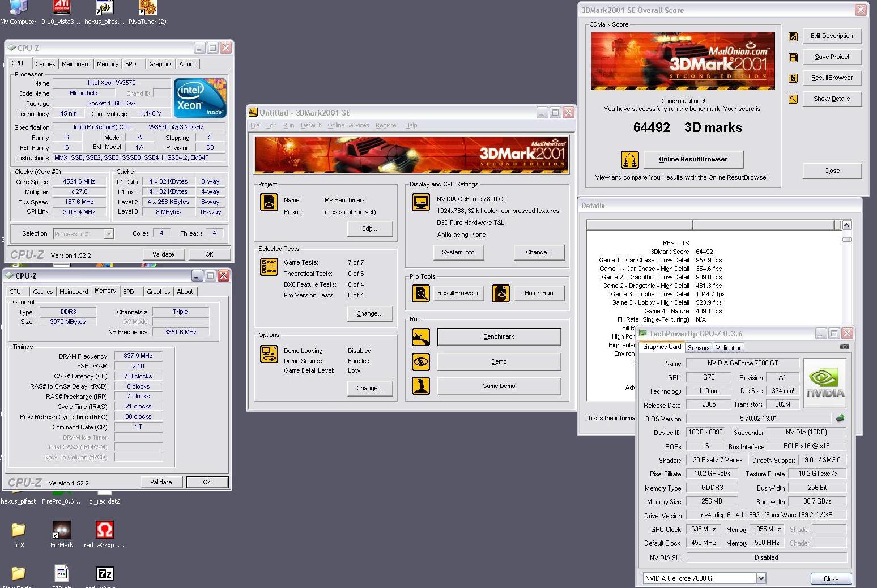Click the Batch Run icon in Pro Tools
Image resolution: width=877 pixels, height=588 pixels.
click(501, 293)
